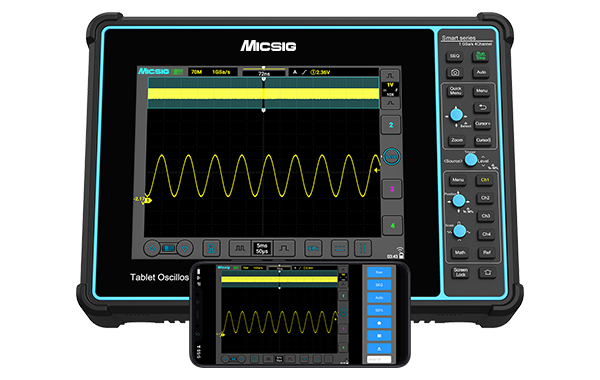Open trigger settings showing 2.36V on the tablet screen

[x=333, y=72]
